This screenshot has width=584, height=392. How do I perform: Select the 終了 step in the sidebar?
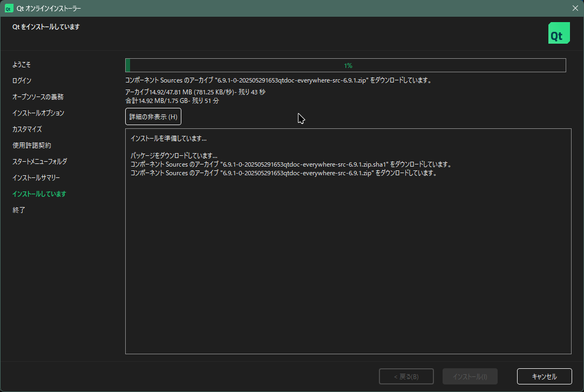point(19,210)
